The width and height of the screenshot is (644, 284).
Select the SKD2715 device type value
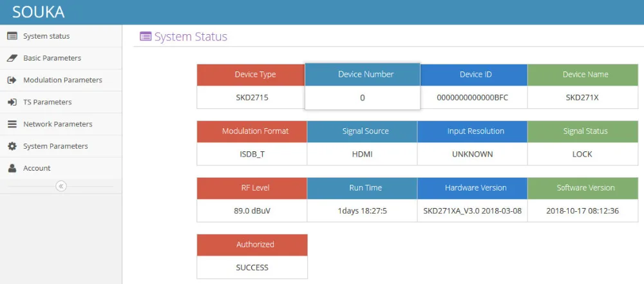pos(252,98)
